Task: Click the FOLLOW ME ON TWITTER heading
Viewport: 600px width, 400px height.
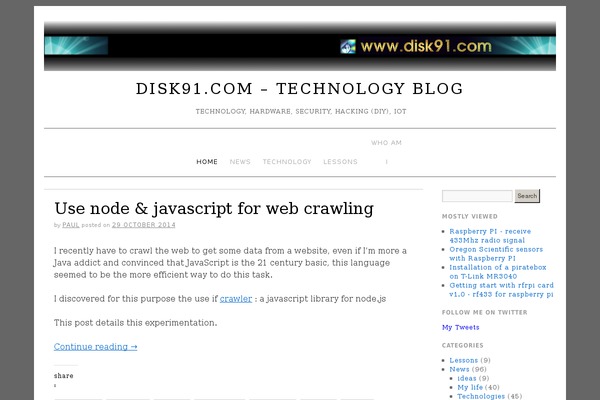Action: click(484, 312)
